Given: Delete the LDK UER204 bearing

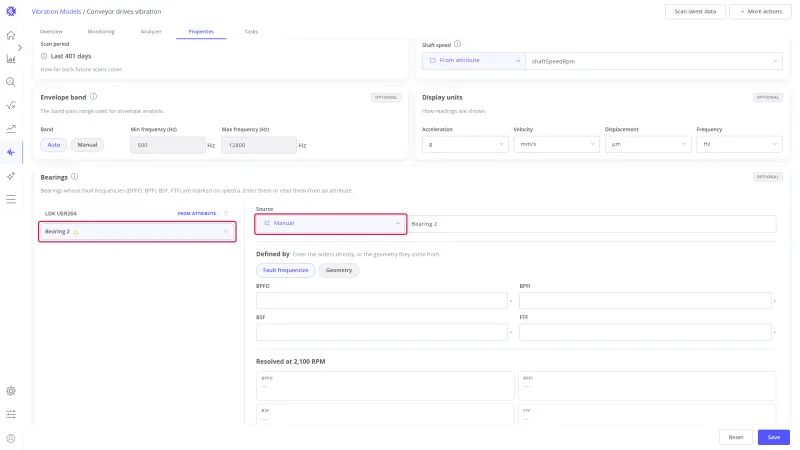Looking at the screenshot, I should (x=226, y=213).
